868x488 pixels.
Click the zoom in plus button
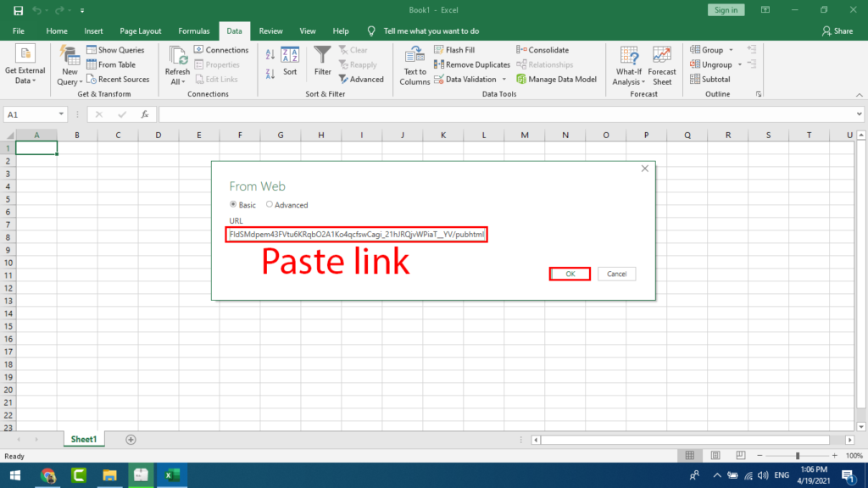(835, 455)
